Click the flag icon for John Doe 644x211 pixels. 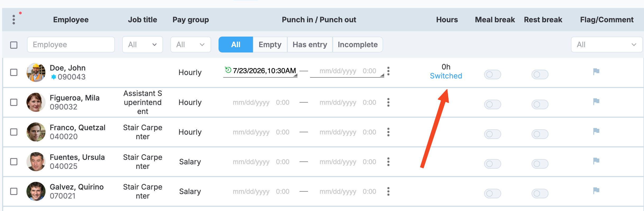pyautogui.click(x=596, y=72)
